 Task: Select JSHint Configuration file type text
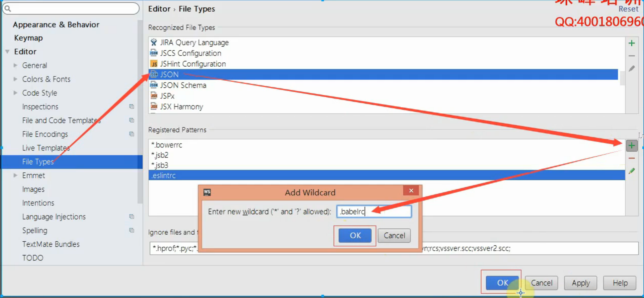(193, 64)
